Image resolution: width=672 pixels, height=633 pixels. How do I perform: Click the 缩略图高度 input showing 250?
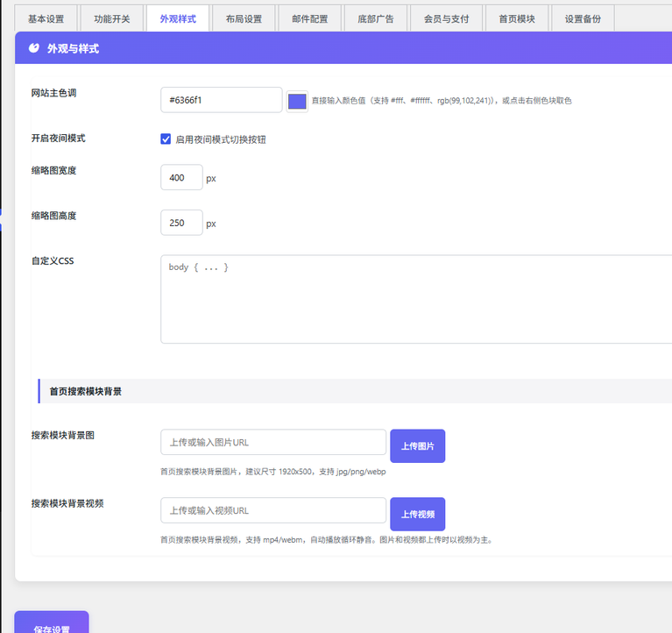point(181,223)
